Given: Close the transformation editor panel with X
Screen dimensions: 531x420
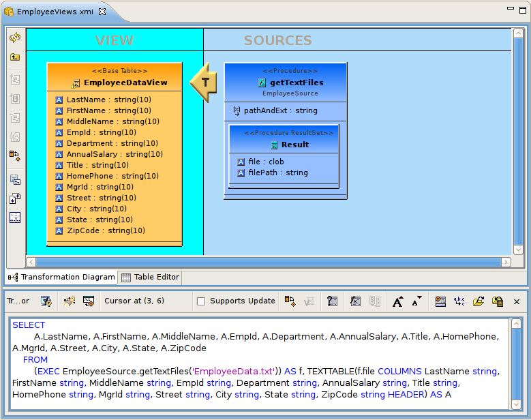Looking at the screenshot, I should coord(517,301).
